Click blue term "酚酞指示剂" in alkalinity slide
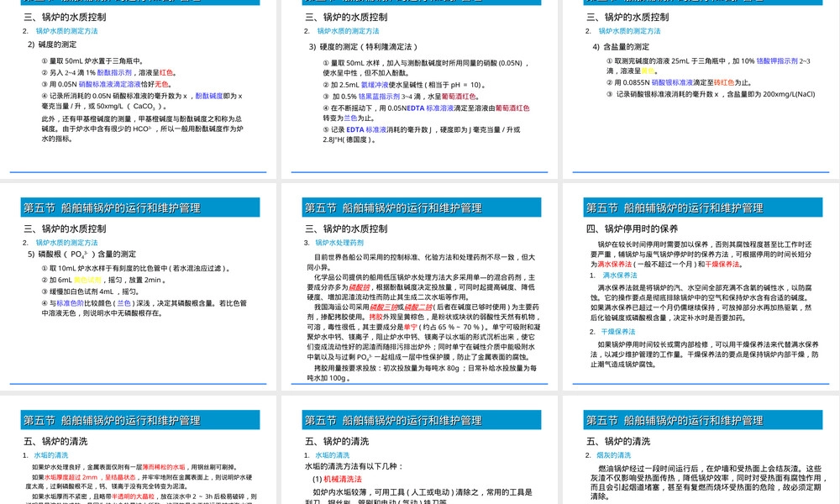This screenshot has width=840, height=504. 114,72
